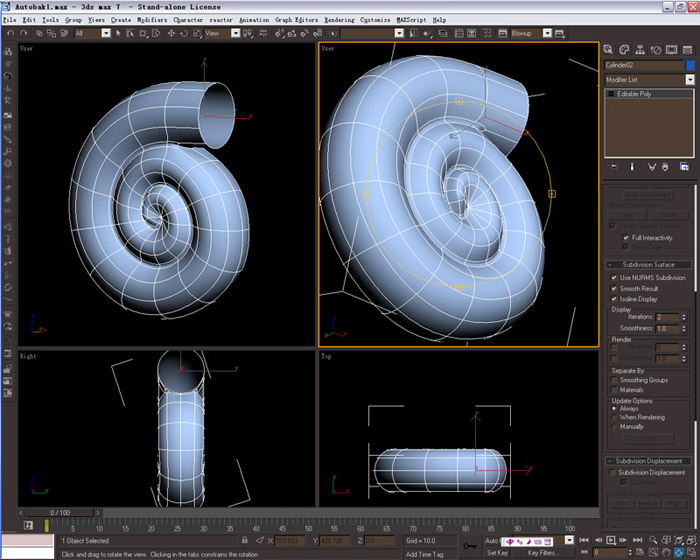The image size is (700, 560).
Task: Click the blue object color swatch
Action: (690, 65)
